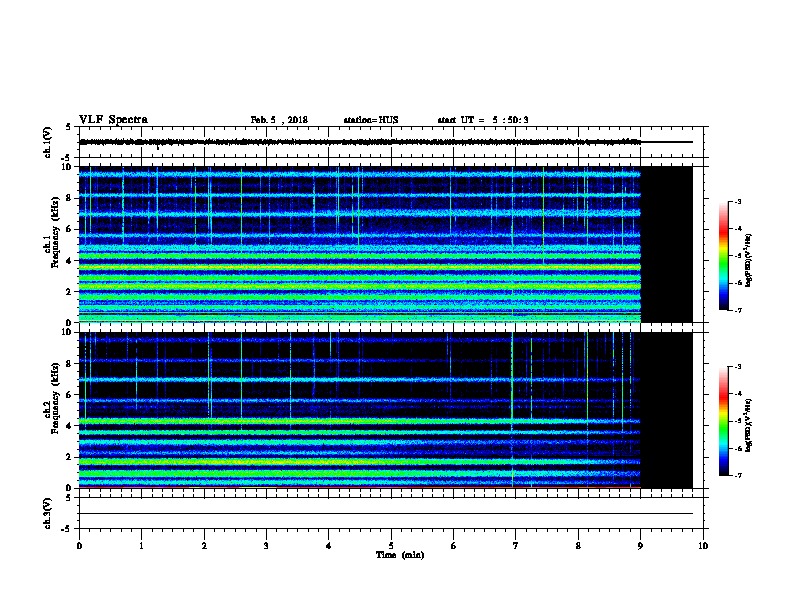
Task: Click the ch.1 spectrogram color scale bar
Action: tap(723, 256)
